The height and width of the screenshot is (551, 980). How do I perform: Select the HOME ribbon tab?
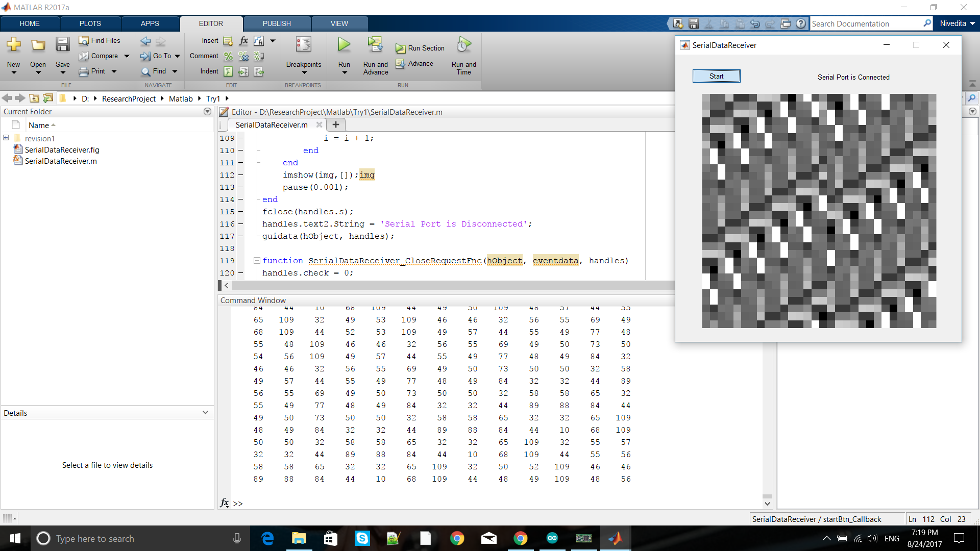pyautogui.click(x=29, y=23)
